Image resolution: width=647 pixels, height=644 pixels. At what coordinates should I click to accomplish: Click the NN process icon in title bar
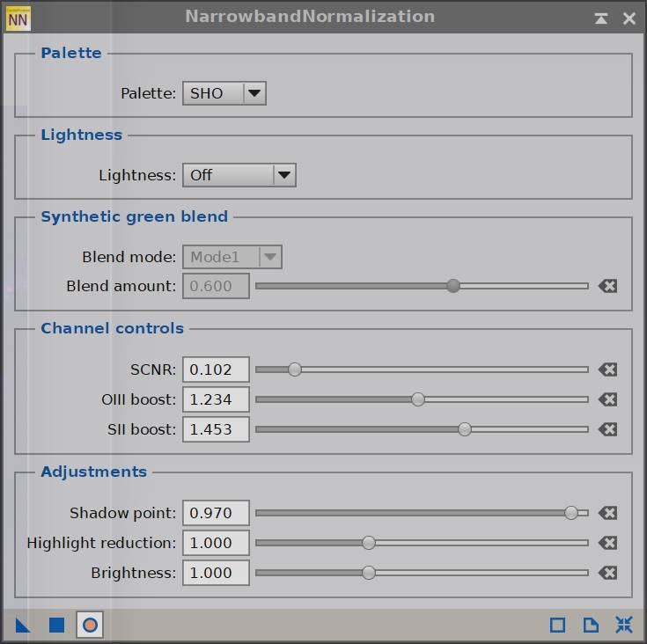coord(18,18)
